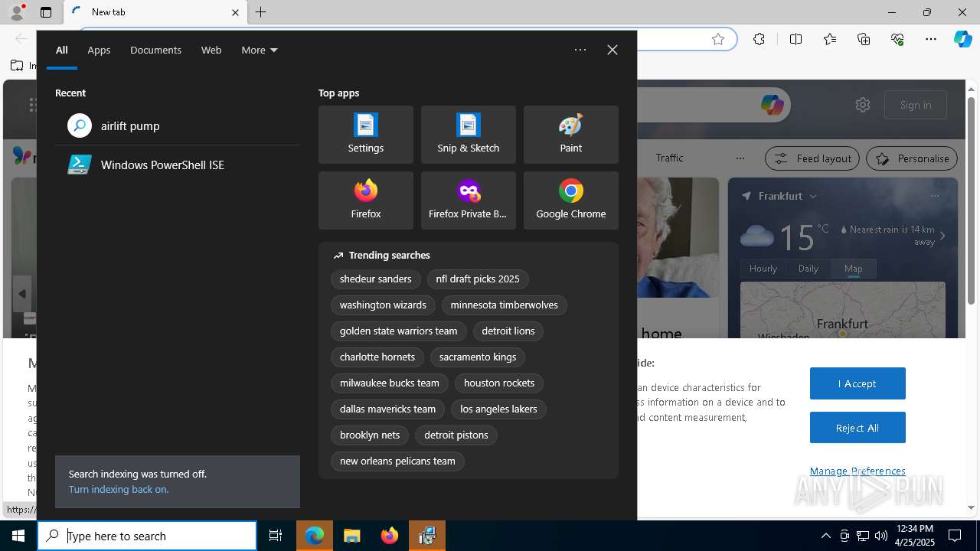Open Edge Browser essentials icon
The image size is (980, 551).
897,39
